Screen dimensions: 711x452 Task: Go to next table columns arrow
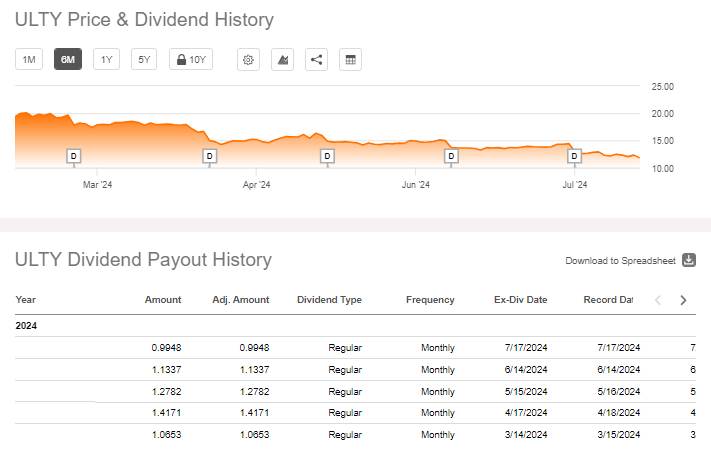point(683,300)
